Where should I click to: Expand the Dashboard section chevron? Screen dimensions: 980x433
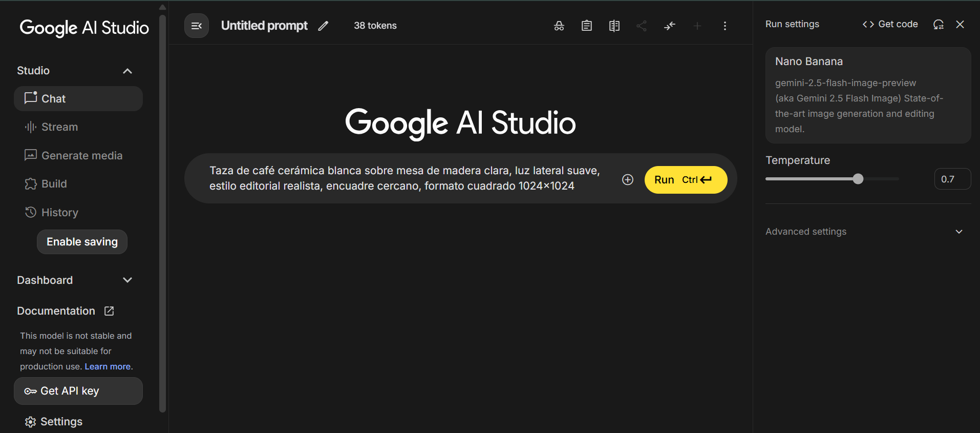(x=127, y=280)
